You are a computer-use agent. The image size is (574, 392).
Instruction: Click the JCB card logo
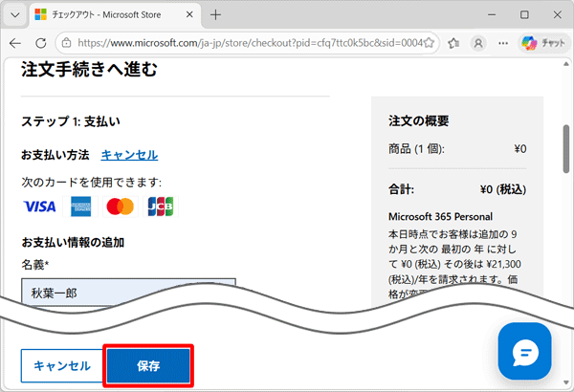click(x=160, y=207)
